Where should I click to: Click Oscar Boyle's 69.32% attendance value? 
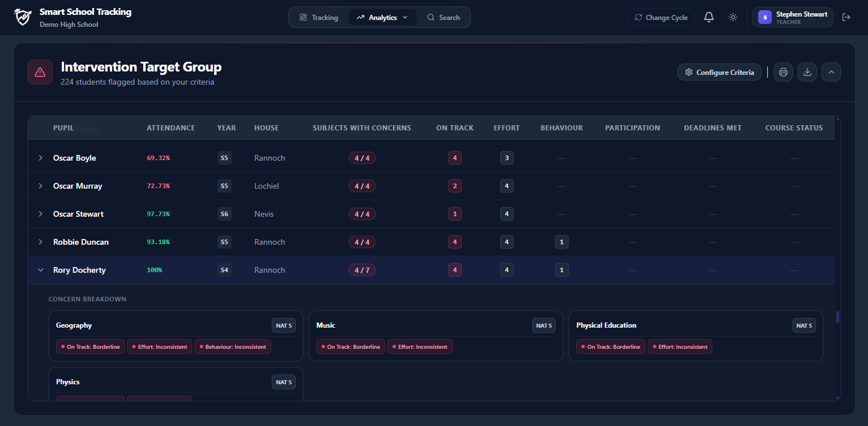coord(158,158)
